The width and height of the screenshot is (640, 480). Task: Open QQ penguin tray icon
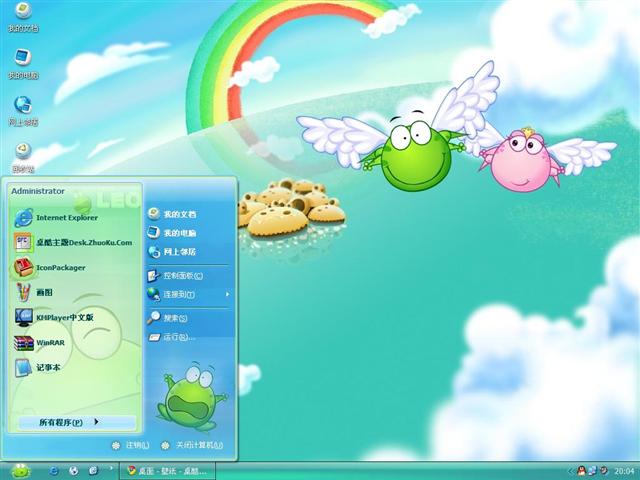coord(581,471)
